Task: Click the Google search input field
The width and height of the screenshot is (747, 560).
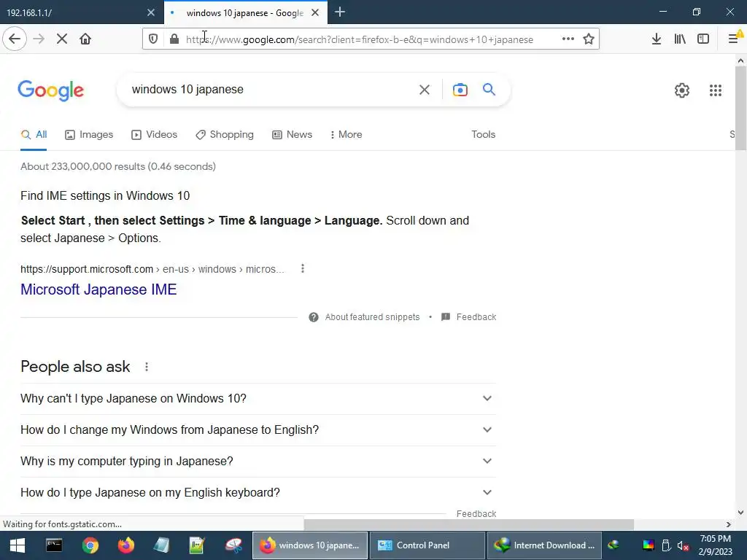Action: [x=271, y=90]
